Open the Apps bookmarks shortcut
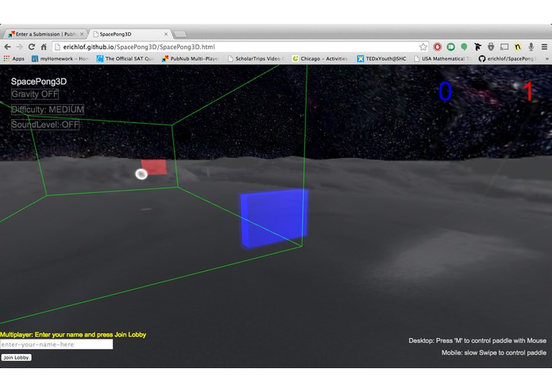The height and width of the screenshot is (392, 552). click(14, 59)
